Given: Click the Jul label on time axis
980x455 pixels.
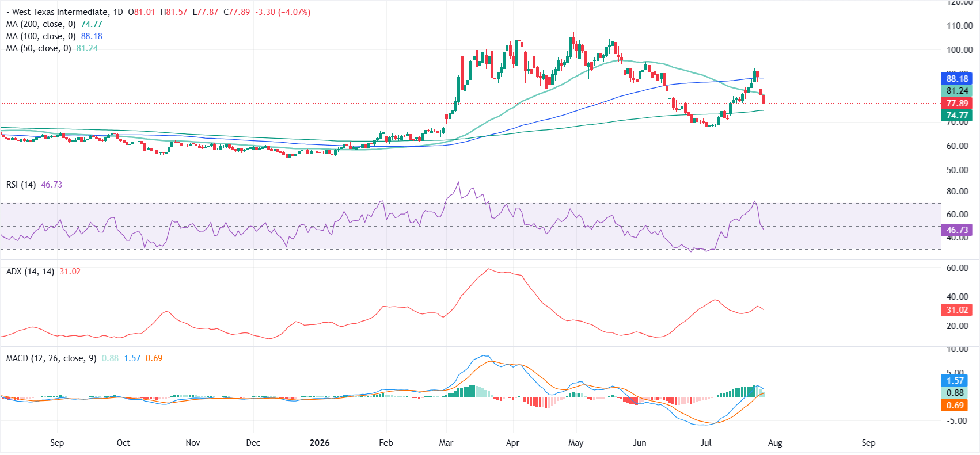Looking at the screenshot, I should tap(706, 443).
